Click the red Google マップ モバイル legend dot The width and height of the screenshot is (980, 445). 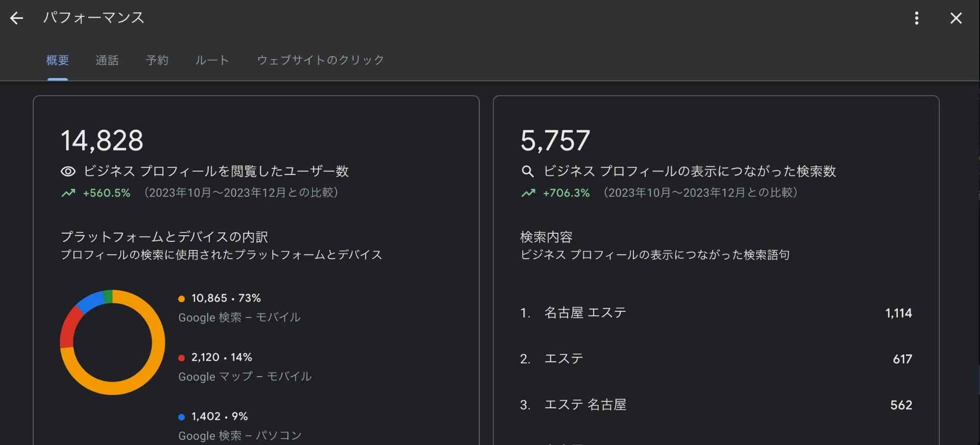[181, 358]
